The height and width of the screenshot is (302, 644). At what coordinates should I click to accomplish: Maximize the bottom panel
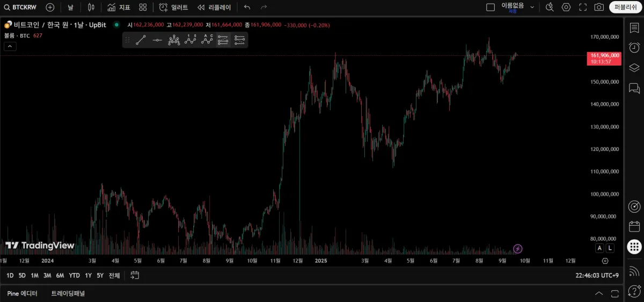(x=615, y=293)
